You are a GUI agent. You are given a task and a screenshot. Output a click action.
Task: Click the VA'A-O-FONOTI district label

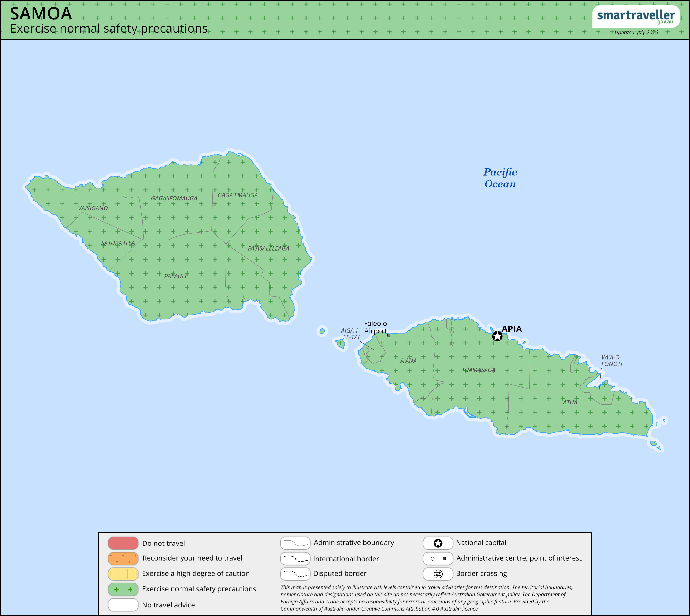pos(612,361)
